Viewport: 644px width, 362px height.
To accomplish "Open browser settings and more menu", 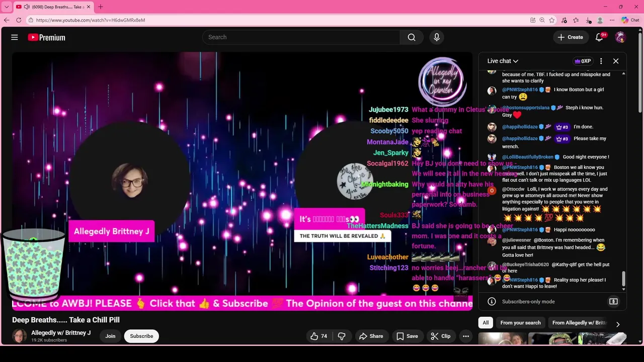I will pyautogui.click(x=612, y=20).
